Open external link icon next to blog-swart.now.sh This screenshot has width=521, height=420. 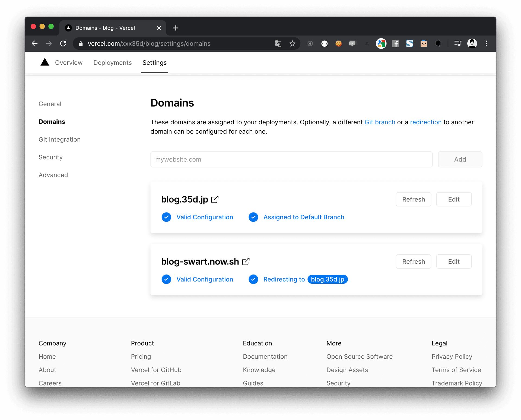tap(246, 261)
